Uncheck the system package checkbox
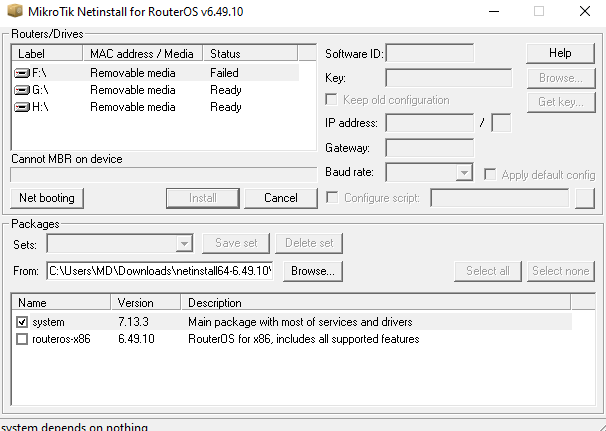Viewport: 606px width, 431px height. tap(22, 322)
